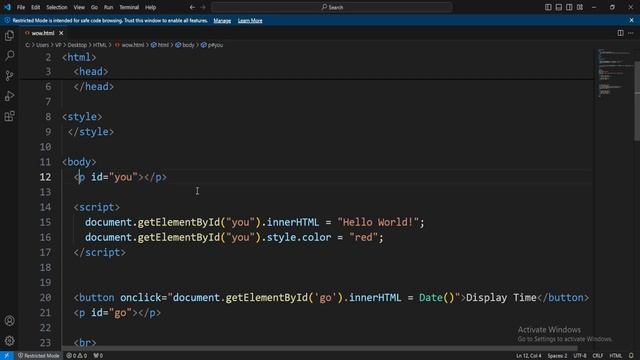This screenshot has width=640, height=360.
Task: Expand the wow.html breadcrumb
Action: click(x=129, y=45)
